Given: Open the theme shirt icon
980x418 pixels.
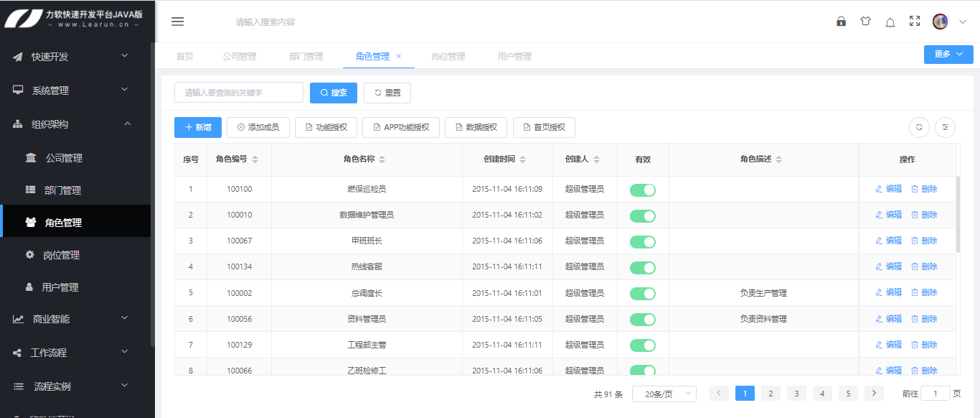Looking at the screenshot, I should [x=865, y=22].
